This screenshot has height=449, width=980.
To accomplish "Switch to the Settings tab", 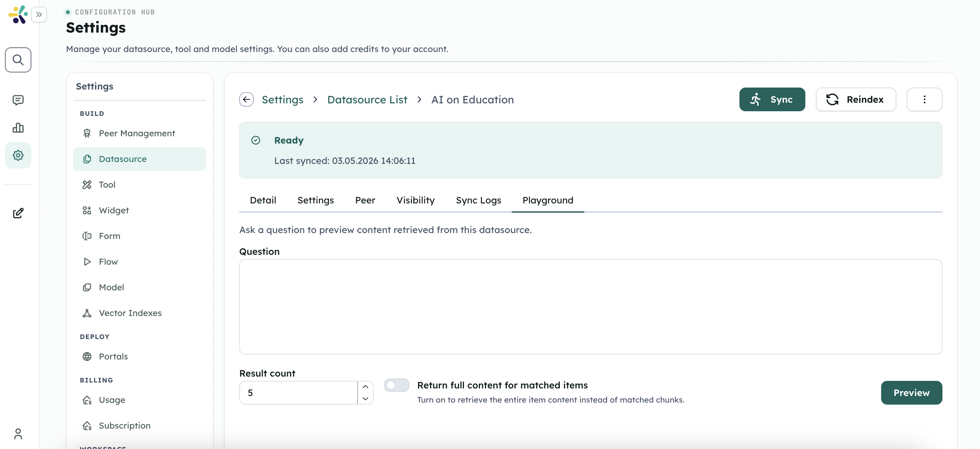I will pyautogui.click(x=315, y=200).
